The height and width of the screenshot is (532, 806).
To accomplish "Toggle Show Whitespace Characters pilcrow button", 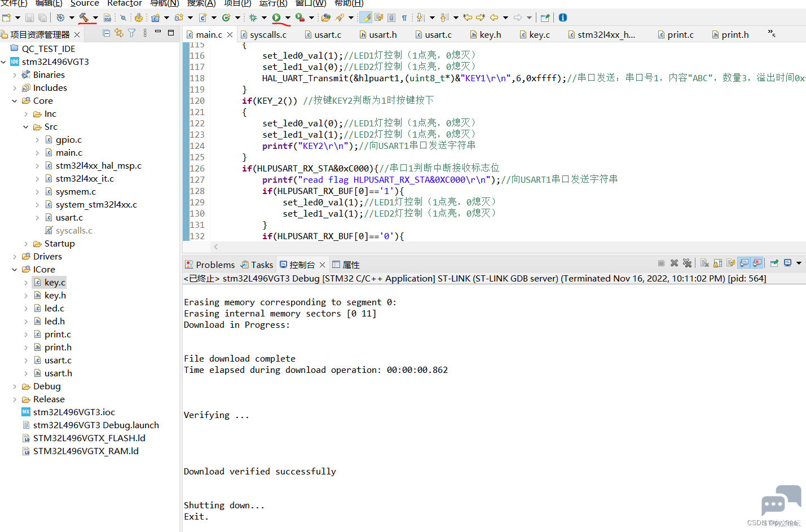I will click(x=404, y=17).
